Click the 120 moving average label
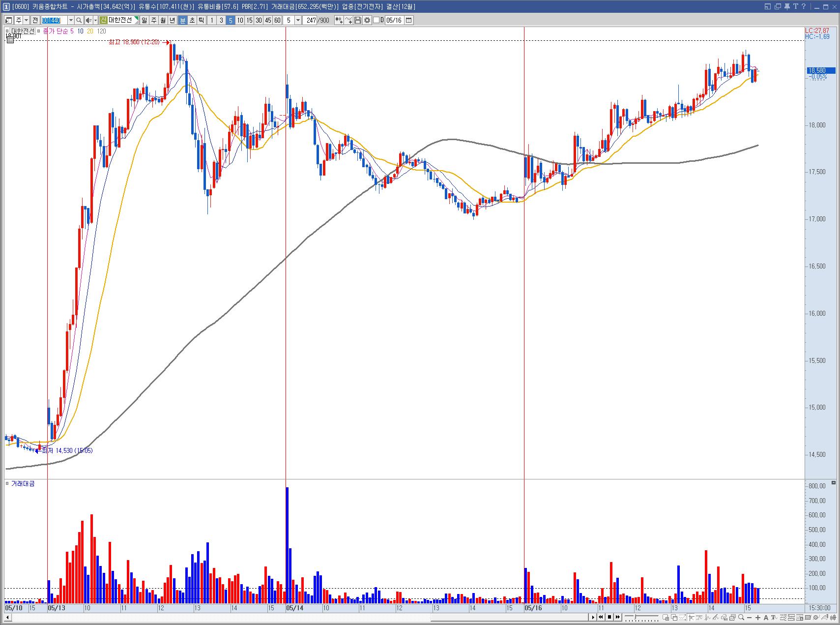This screenshot has width=840, height=625. point(101,31)
